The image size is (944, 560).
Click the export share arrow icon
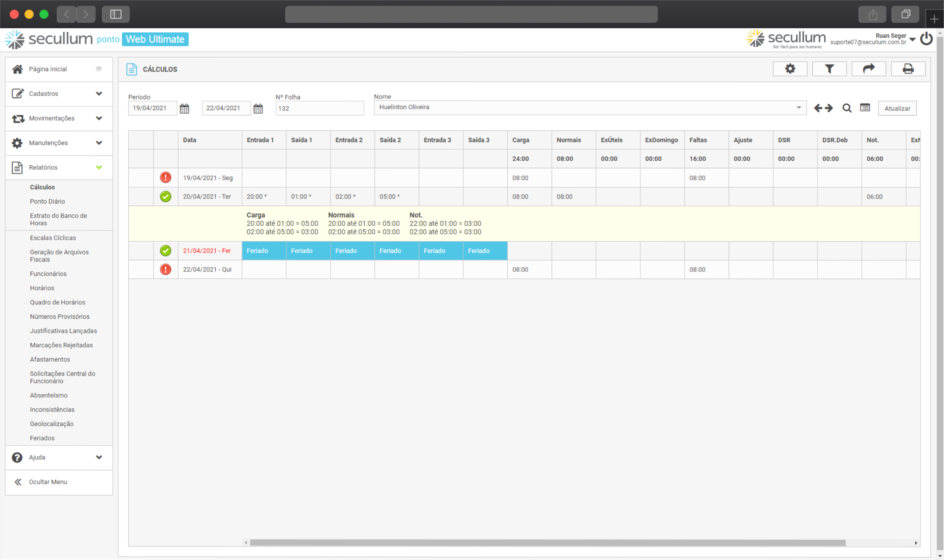tap(868, 69)
